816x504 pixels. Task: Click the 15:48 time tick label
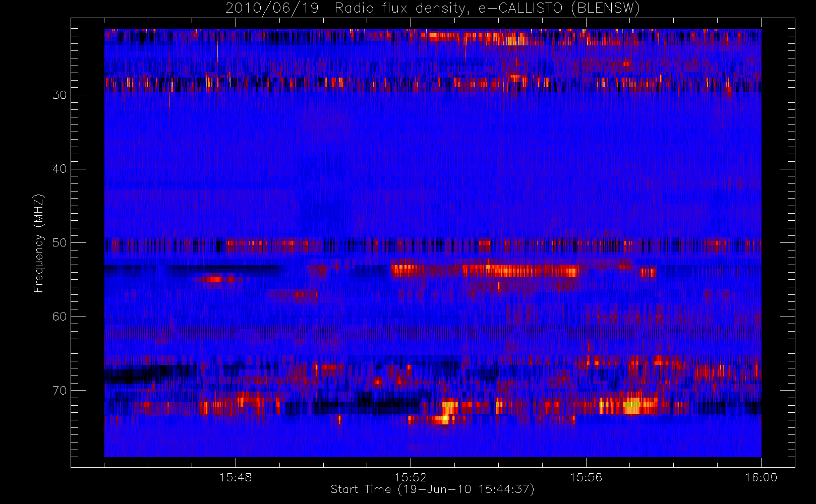236,477
